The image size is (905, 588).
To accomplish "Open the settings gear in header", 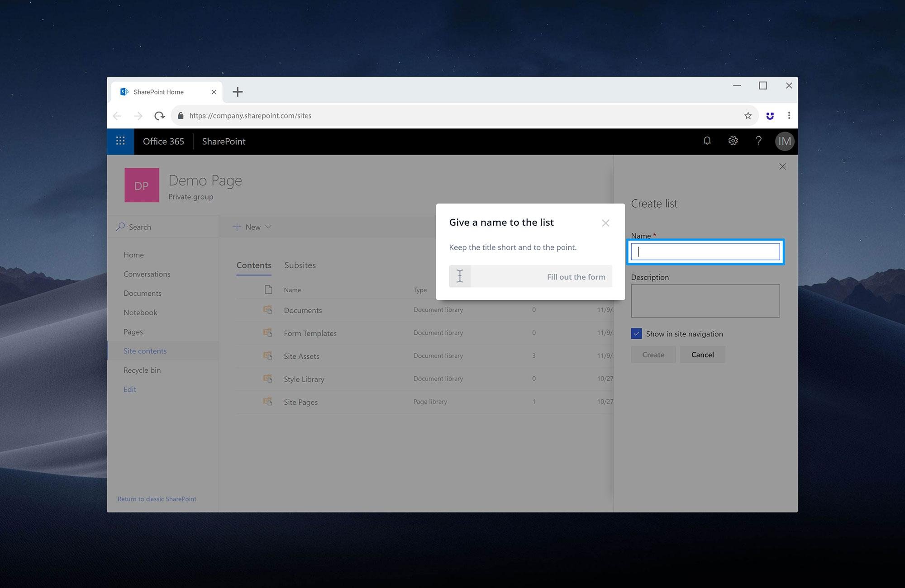I will (x=733, y=141).
